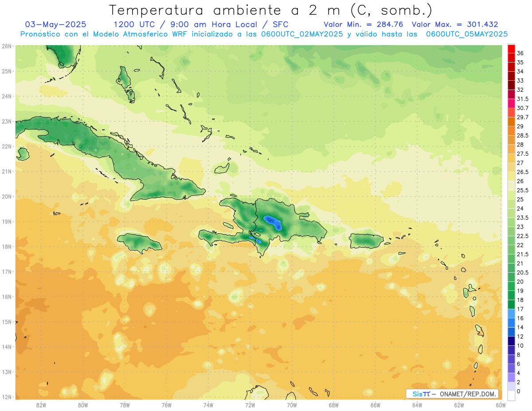Click the white swatch ending the color scale
Viewport: 532px width, 411px height.
point(511,395)
